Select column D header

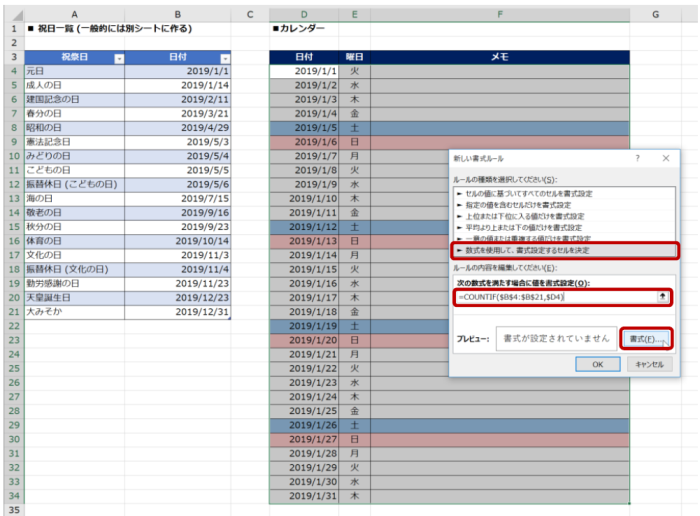(x=304, y=15)
